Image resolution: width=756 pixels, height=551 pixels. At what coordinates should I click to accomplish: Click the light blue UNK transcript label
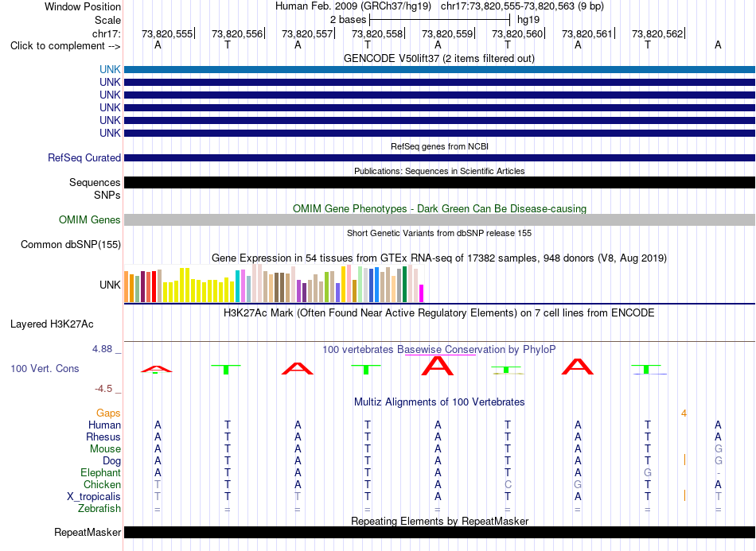pyautogui.click(x=110, y=69)
